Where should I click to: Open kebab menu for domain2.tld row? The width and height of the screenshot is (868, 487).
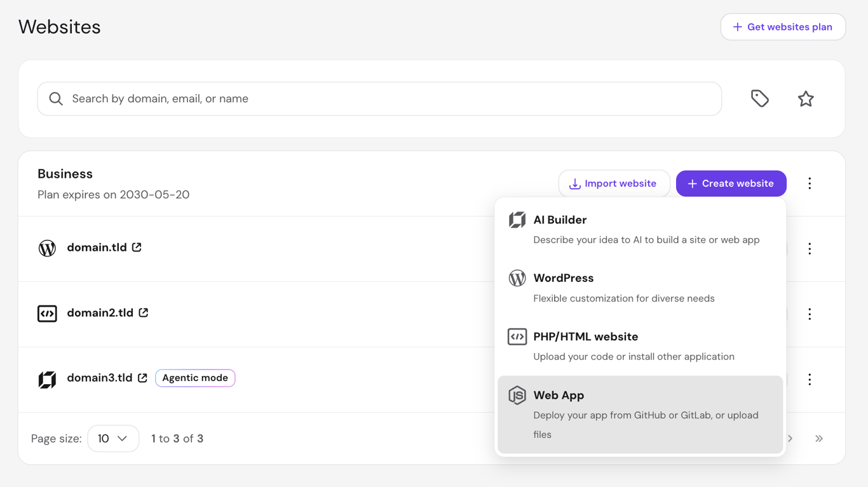tap(810, 314)
